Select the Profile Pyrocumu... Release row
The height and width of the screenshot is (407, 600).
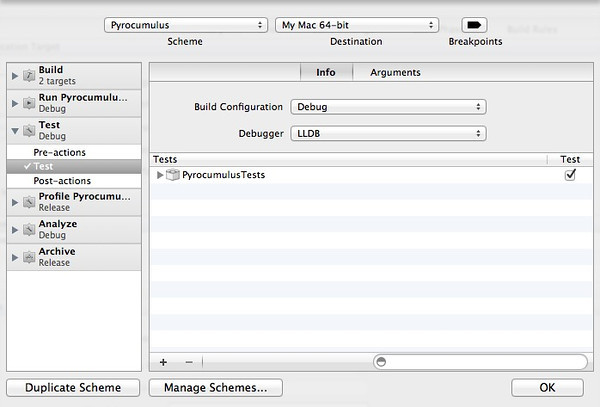(74, 202)
